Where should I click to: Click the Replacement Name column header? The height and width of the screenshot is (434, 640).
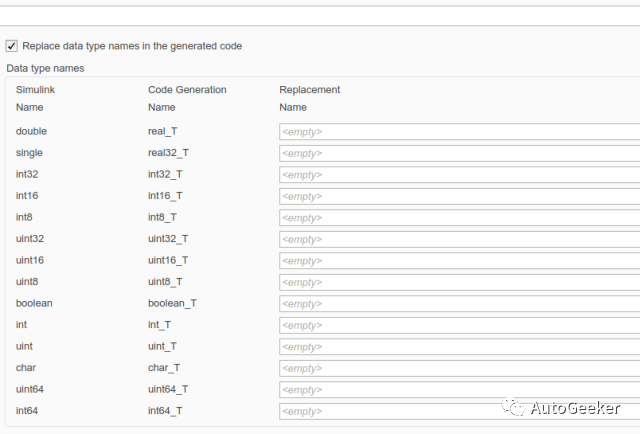(x=309, y=98)
